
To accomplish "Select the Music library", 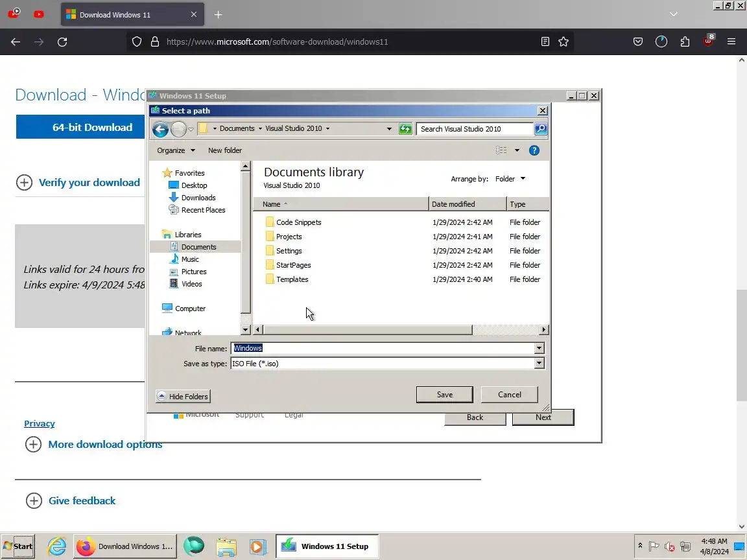I will tap(189, 259).
